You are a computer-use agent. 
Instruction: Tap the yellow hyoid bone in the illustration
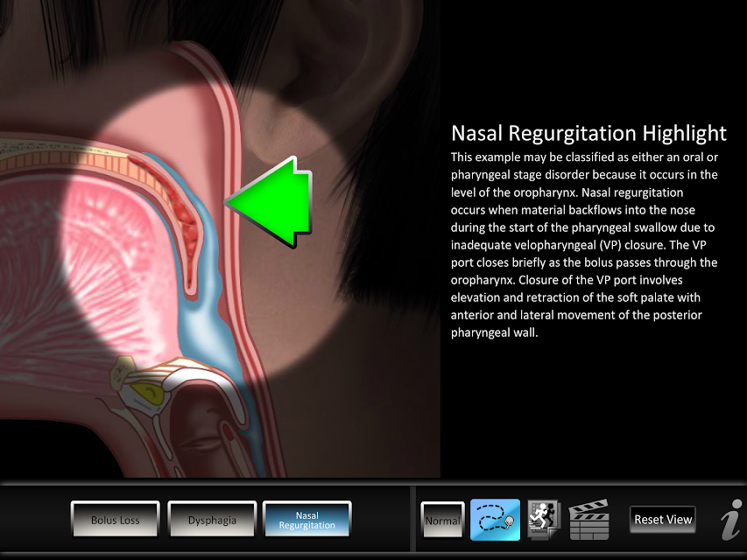point(149,391)
